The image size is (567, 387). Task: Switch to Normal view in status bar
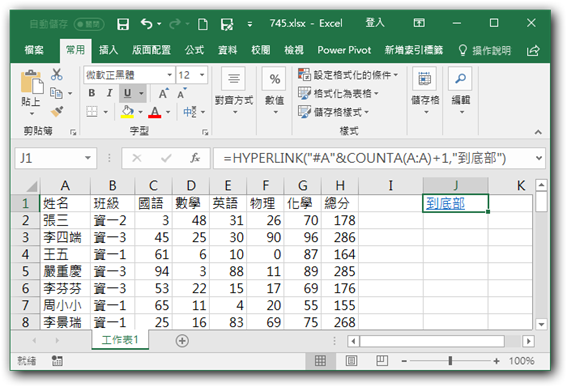coord(320,361)
